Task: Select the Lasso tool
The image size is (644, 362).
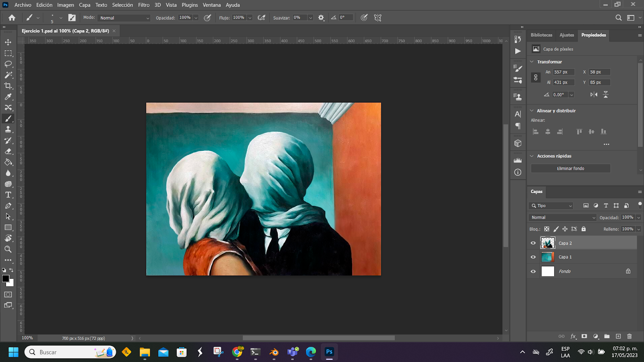Action: (8, 64)
